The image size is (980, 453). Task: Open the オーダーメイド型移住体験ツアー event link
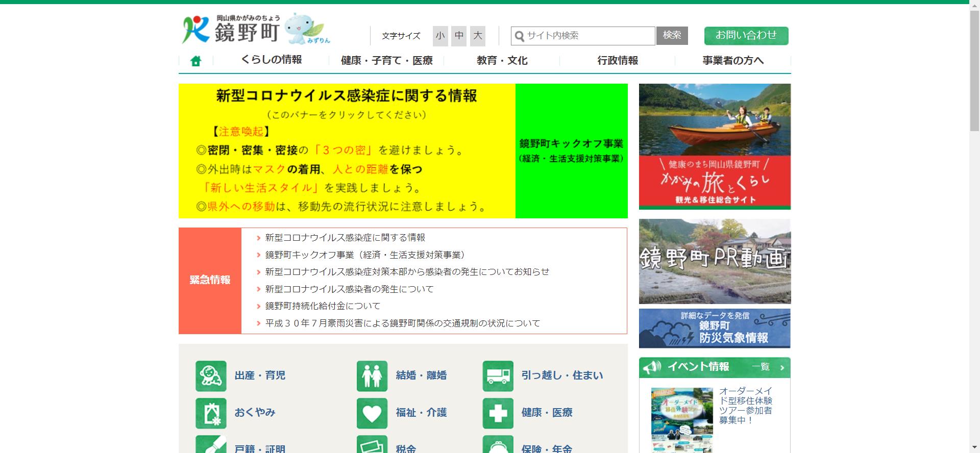(746, 406)
